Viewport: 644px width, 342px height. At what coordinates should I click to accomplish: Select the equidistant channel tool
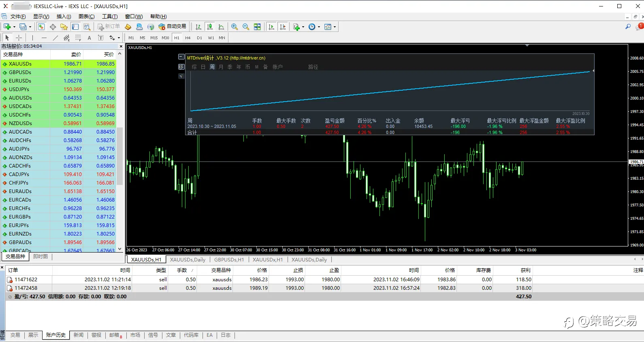click(67, 38)
